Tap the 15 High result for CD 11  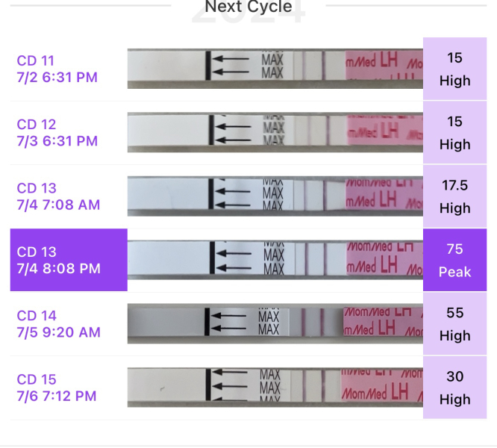click(454, 69)
